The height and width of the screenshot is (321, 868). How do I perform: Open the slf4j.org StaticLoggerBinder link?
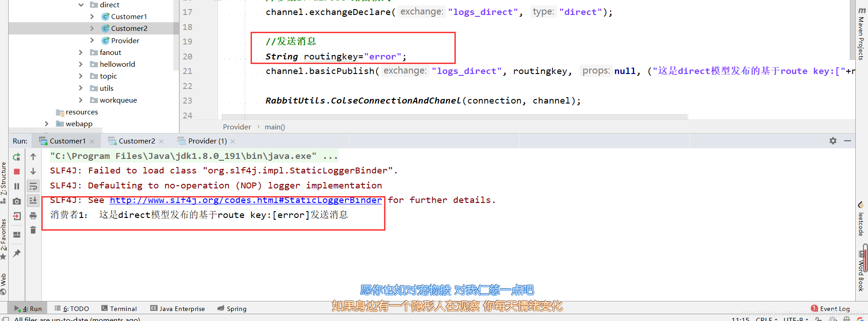point(246,200)
